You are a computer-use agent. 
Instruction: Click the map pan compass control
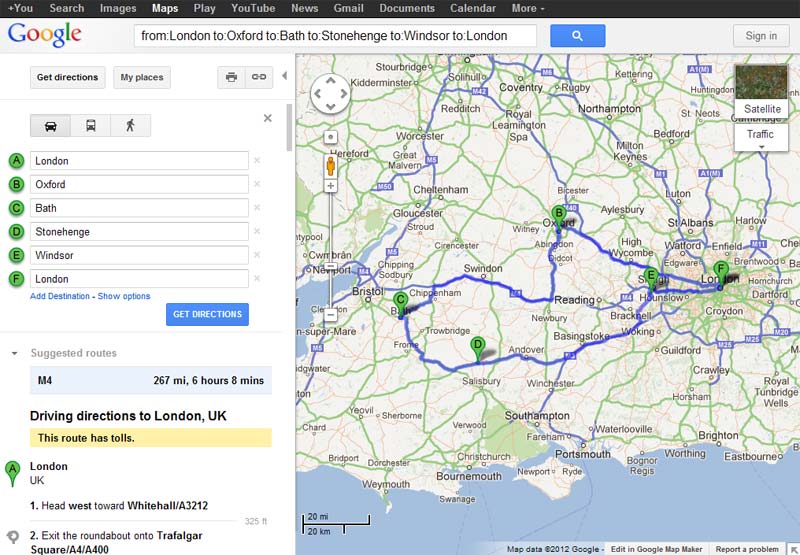coord(331,94)
